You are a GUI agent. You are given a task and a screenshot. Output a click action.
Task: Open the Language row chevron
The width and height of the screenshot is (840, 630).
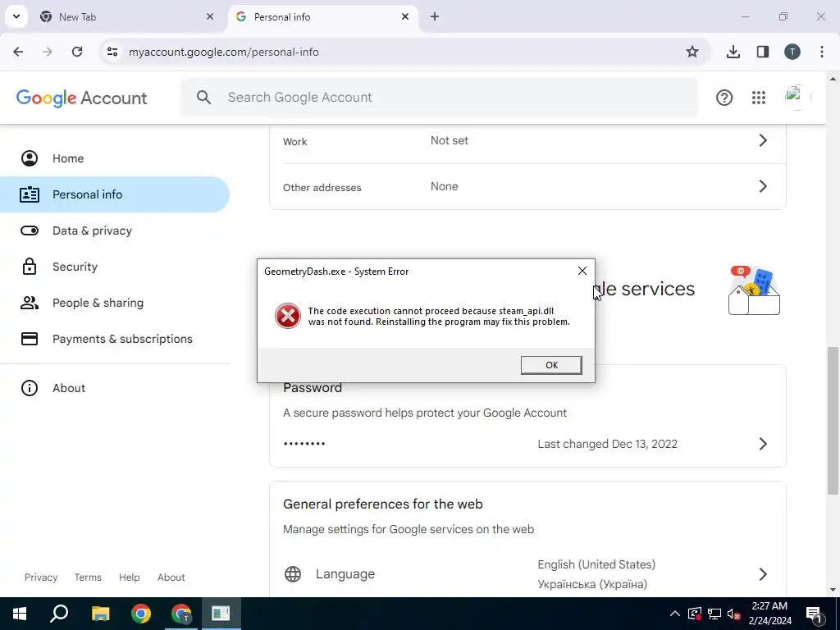763,574
